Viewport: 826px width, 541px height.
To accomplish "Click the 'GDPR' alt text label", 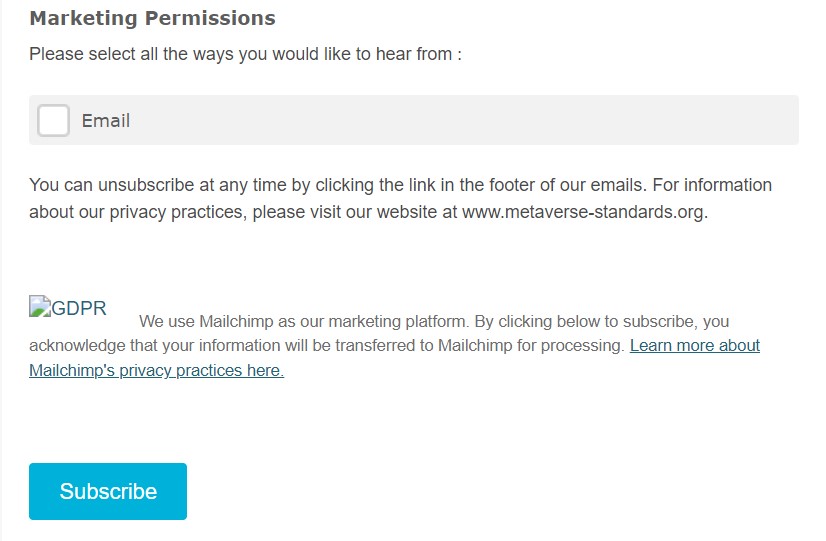I will pos(79,308).
